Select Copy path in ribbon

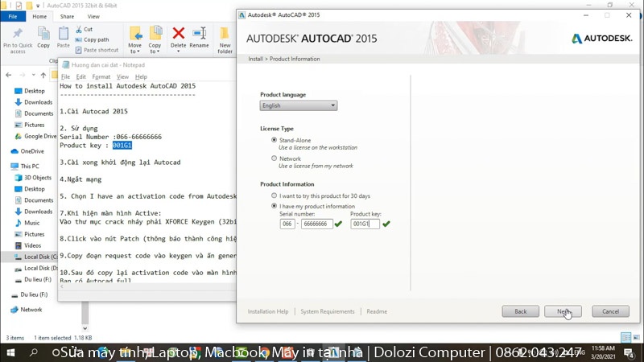[92, 39]
